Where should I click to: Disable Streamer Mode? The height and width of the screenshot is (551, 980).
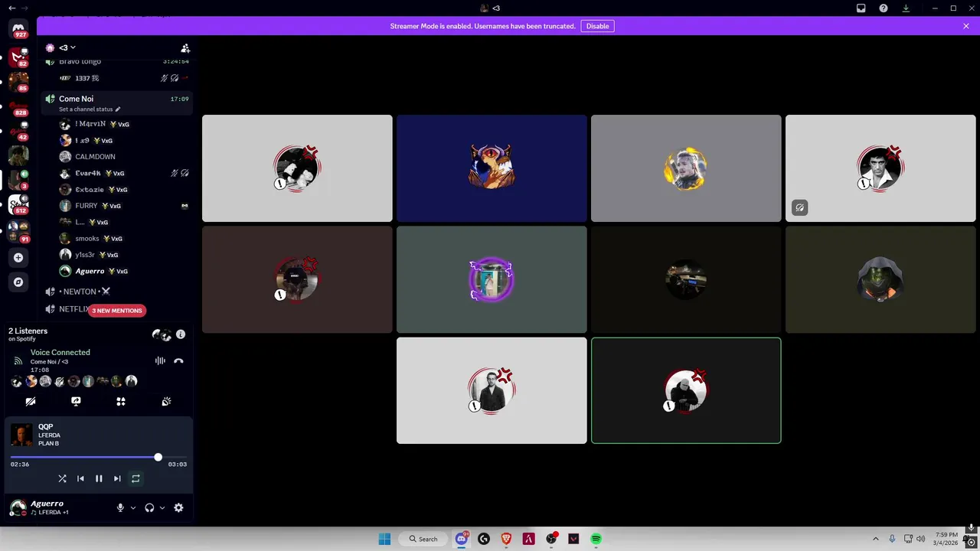[597, 26]
